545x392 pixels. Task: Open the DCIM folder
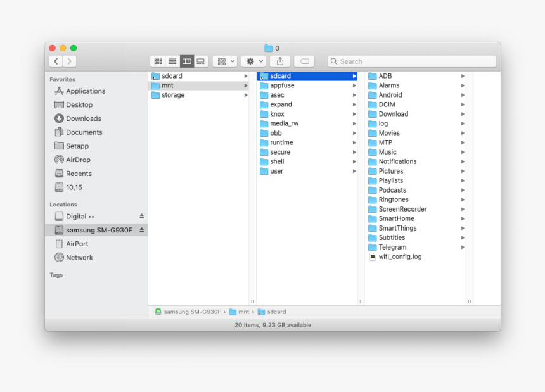(x=387, y=104)
